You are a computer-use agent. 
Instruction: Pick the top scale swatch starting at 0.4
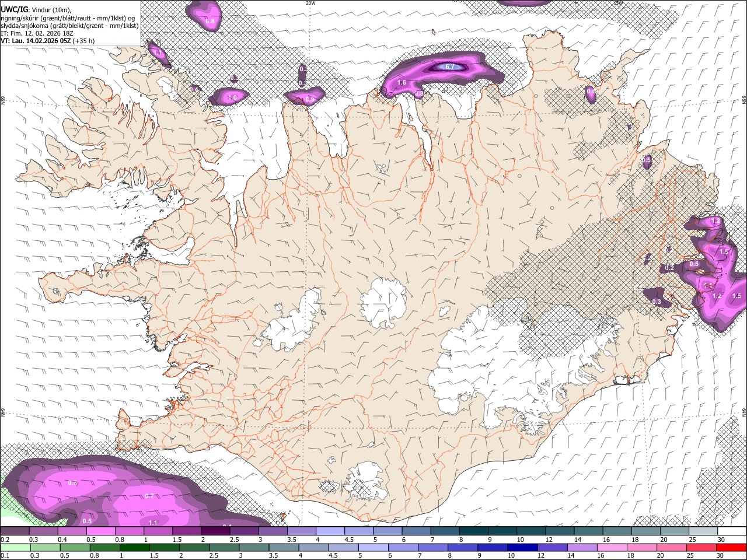[72, 531]
